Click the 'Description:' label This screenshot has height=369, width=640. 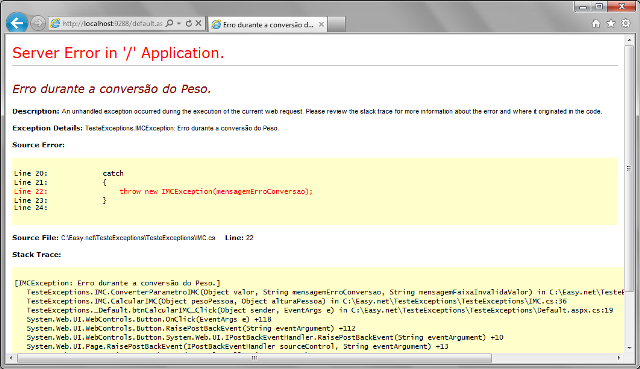pyautogui.click(x=36, y=111)
